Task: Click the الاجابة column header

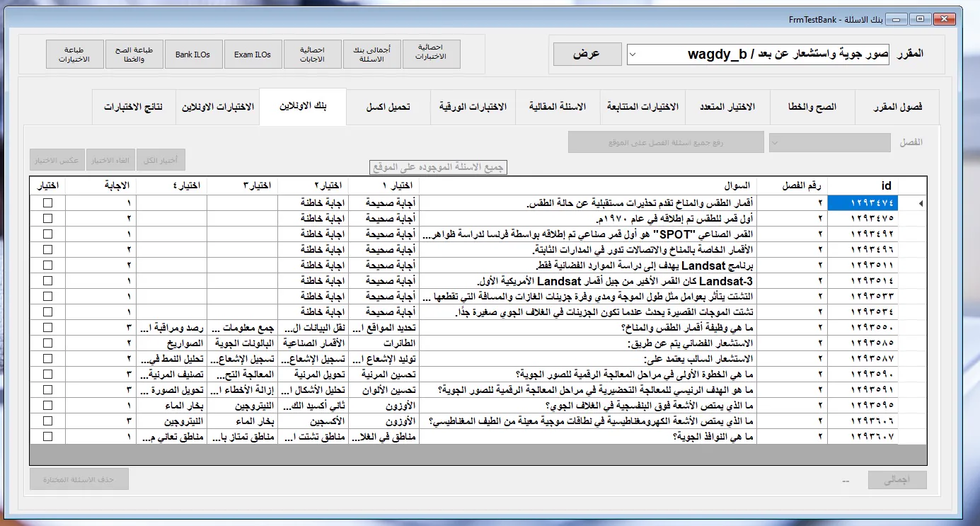Action: [x=101, y=185]
